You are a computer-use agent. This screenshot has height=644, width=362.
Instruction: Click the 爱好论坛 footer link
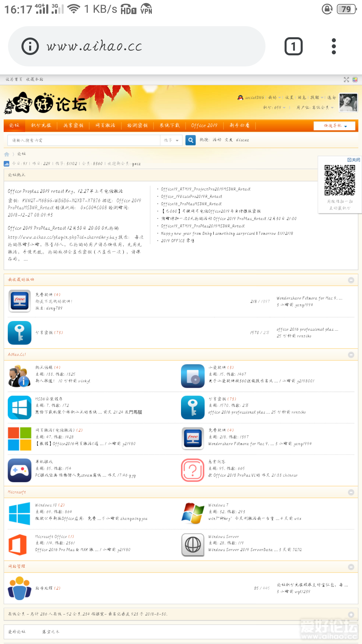[17, 632]
